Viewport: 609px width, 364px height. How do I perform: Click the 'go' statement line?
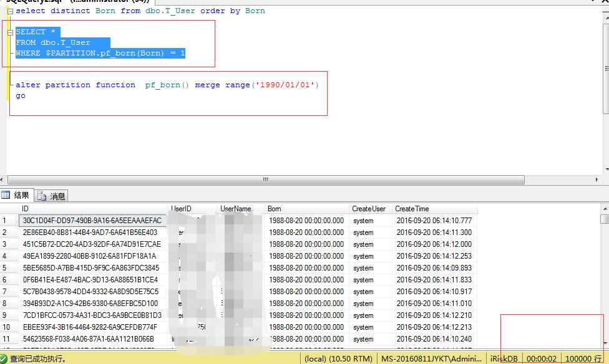tap(21, 96)
